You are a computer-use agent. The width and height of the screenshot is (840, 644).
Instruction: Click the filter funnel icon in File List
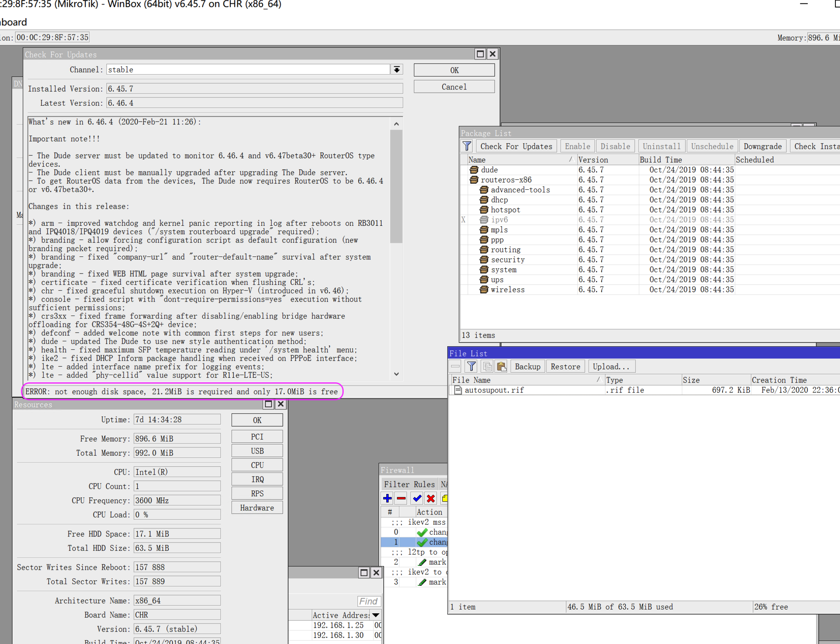(471, 366)
